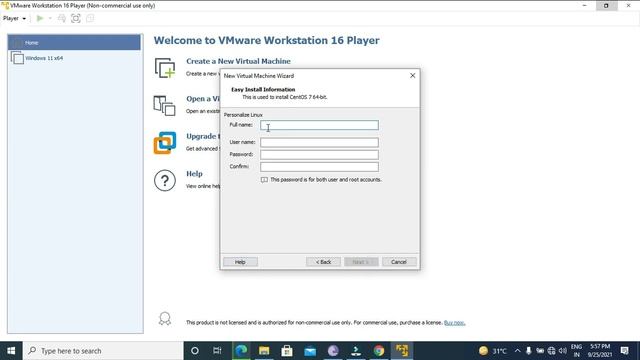Open the download arrow app on taskbar
This screenshot has height=360, width=640.
point(356,351)
